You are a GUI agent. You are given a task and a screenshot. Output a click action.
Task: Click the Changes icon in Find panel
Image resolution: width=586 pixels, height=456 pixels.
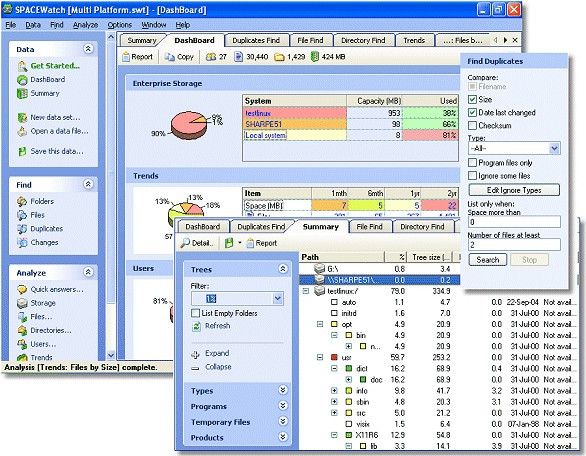point(22,243)
